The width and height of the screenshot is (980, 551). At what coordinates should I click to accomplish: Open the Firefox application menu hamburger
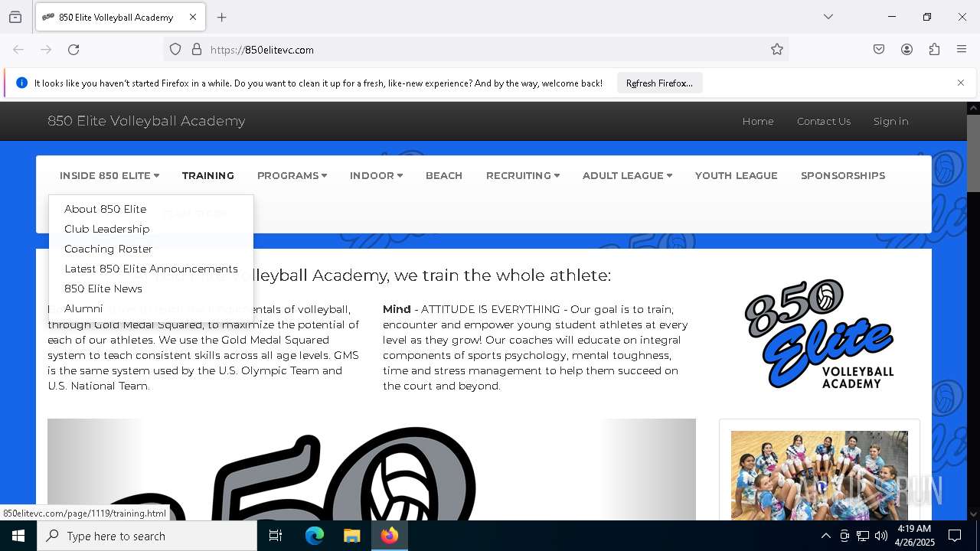[x=962, y=50]
